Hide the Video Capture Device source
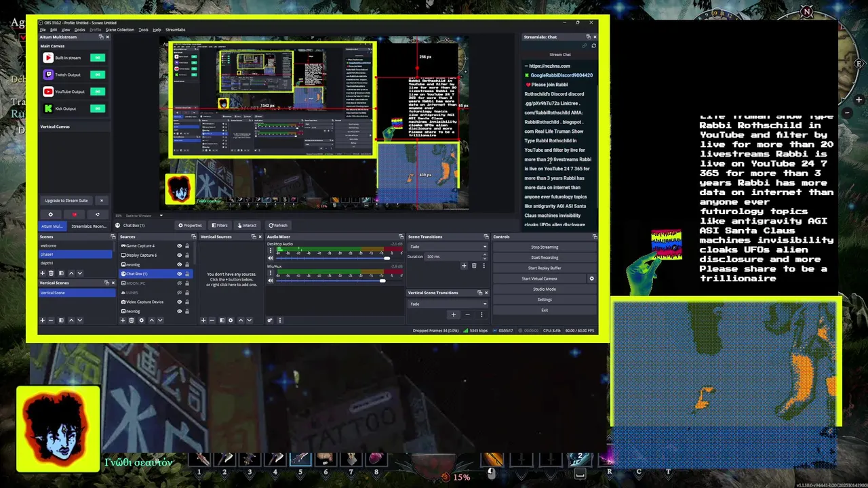 179,302
